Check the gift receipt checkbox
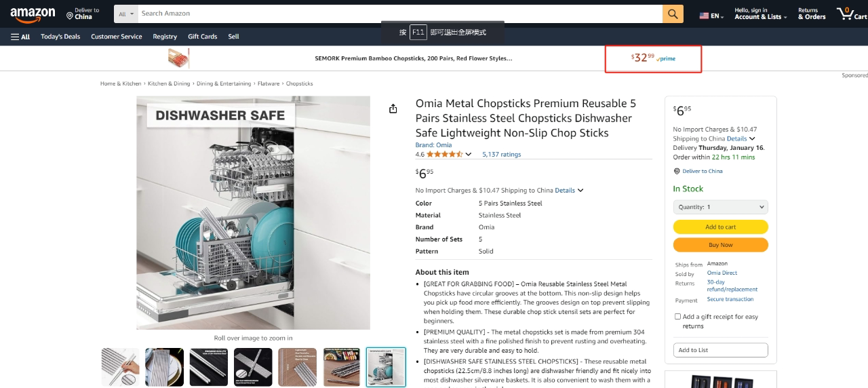868x388 pixels. 677,317
